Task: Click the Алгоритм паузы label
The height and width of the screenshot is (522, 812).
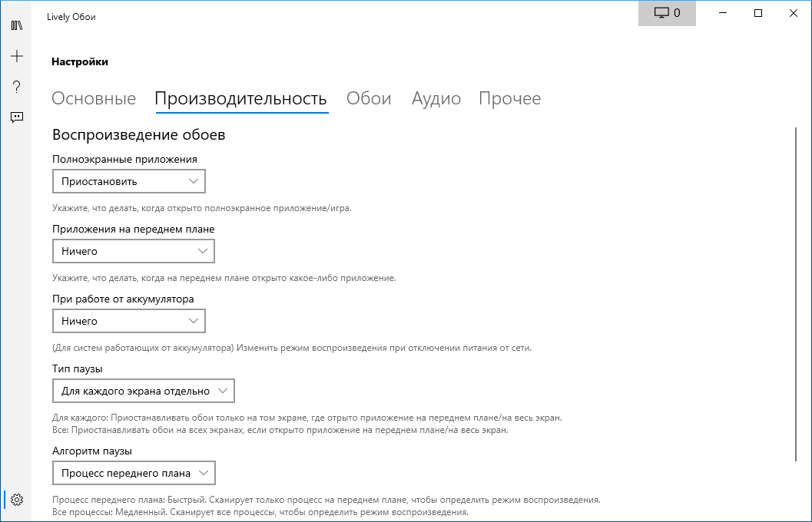Action: tap(92, 451)
